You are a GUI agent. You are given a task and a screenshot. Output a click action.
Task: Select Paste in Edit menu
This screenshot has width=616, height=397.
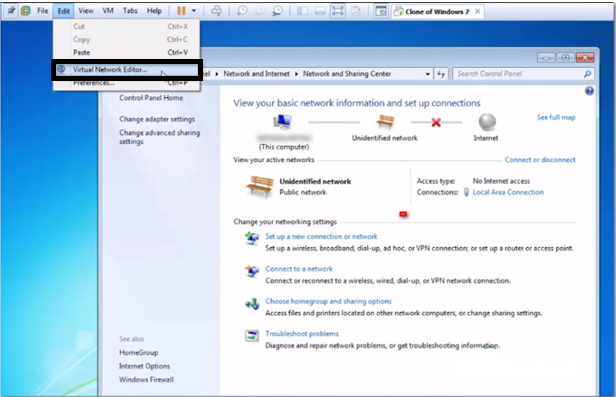pyautogui.click(x=126, y=52)
